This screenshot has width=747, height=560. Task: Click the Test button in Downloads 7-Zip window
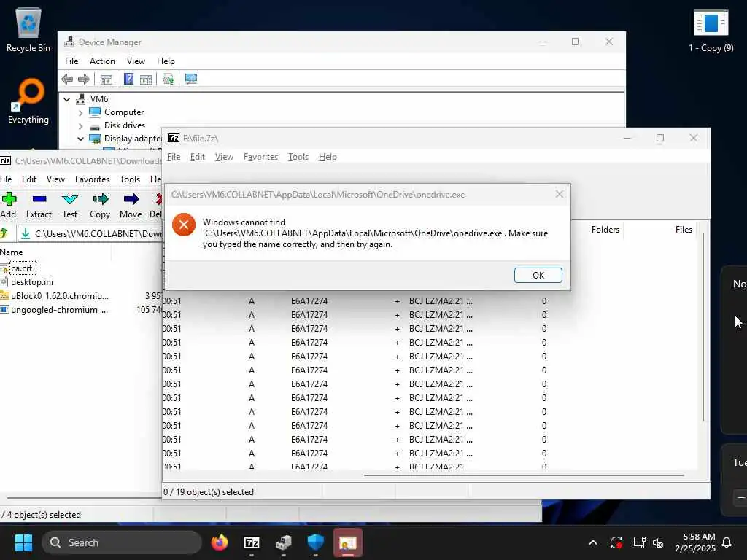click(69, 205)
